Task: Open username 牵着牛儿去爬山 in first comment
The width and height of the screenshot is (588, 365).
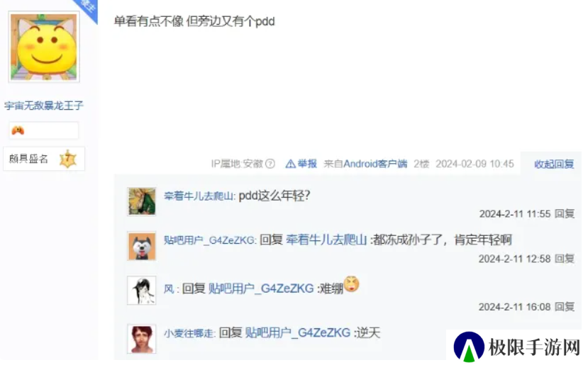Action: pos(199,196)
